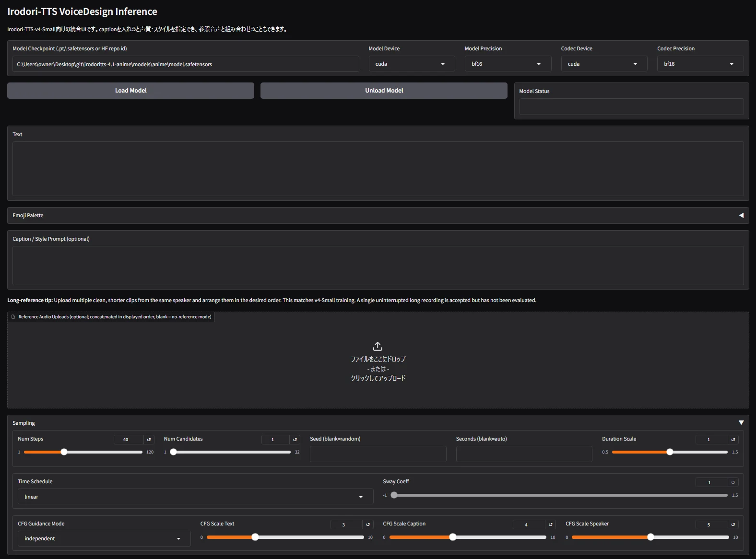Focus the Model Checkpoint path field
The width and height of the screenshot is (756, 559).
tap(186, 64)
